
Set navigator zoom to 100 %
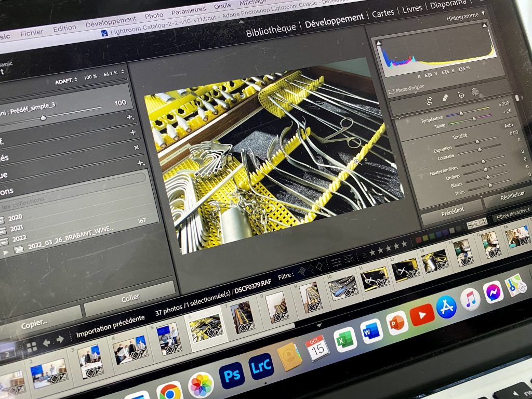click(x=90, y=77)
